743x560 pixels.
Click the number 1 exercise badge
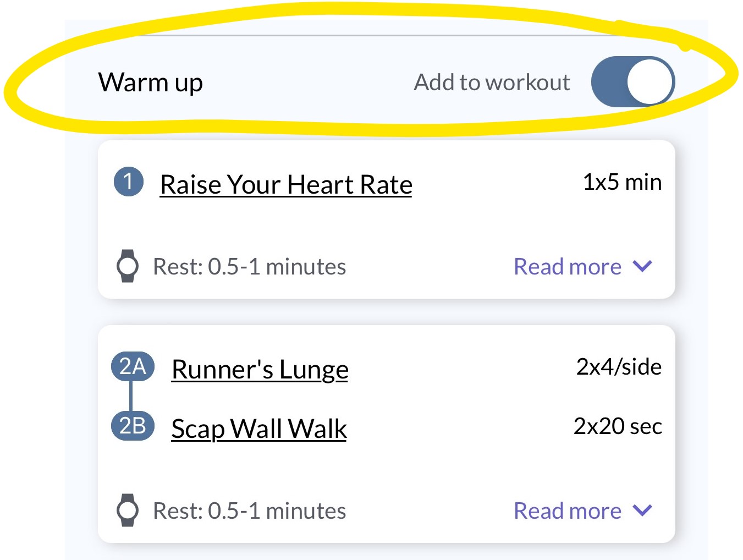point(129,182)
